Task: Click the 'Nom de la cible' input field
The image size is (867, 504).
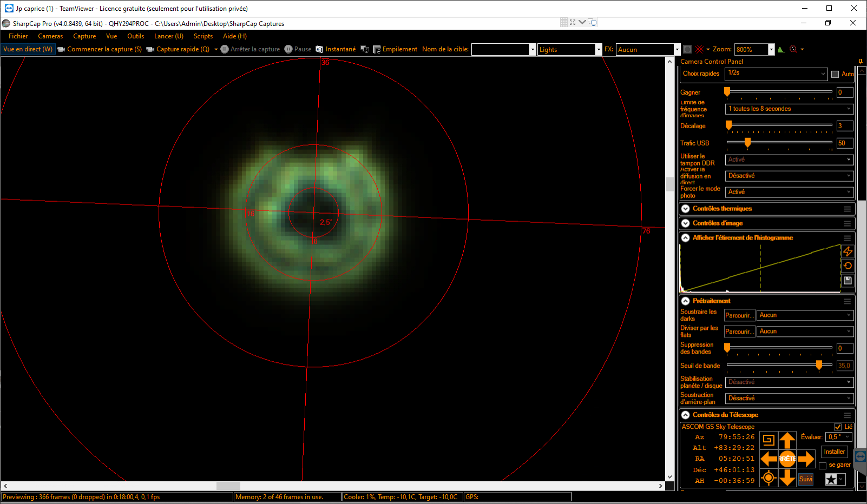Action: tap(501, 49)
